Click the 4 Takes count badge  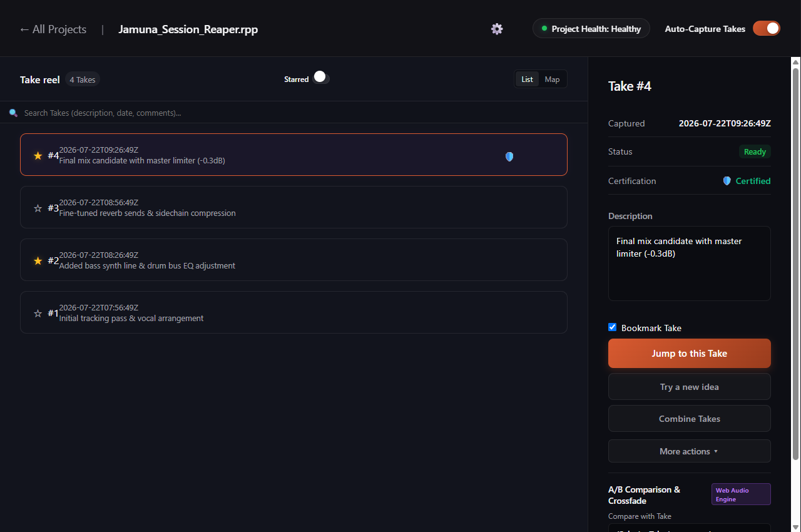pos(83,79)
